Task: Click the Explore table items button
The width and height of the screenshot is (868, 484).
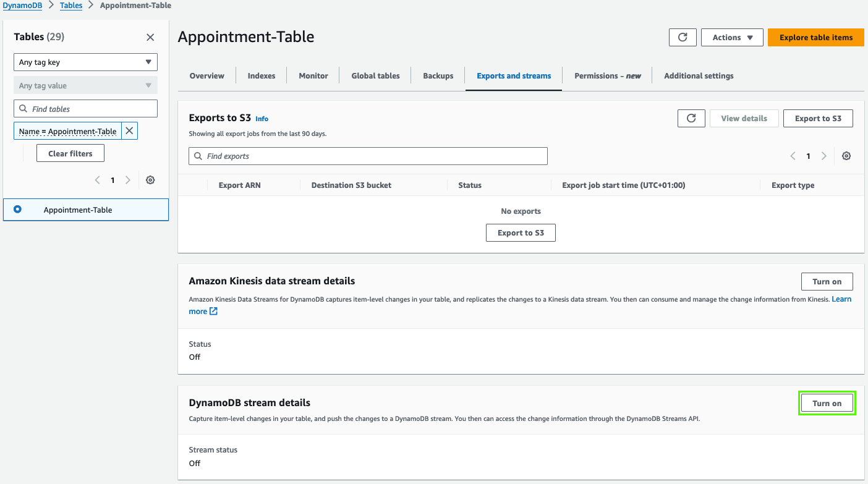Action: pyautogui.click(x=815, y=37)
